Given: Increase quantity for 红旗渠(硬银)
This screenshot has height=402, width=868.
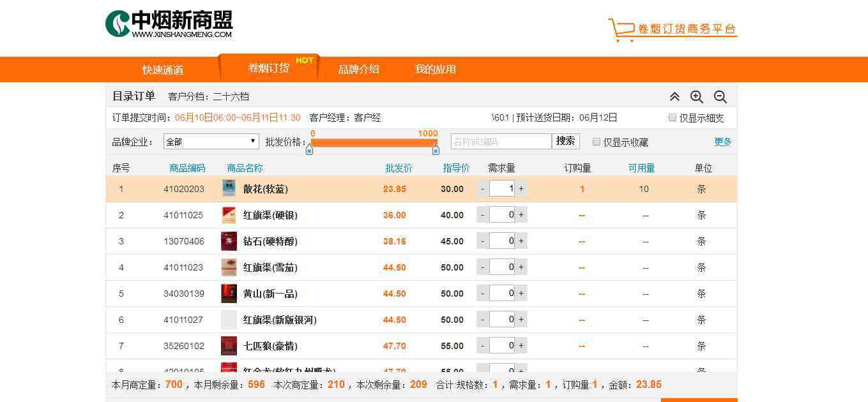Looking at the screenshot, I should pyautogui.click(x=521, y=215).
